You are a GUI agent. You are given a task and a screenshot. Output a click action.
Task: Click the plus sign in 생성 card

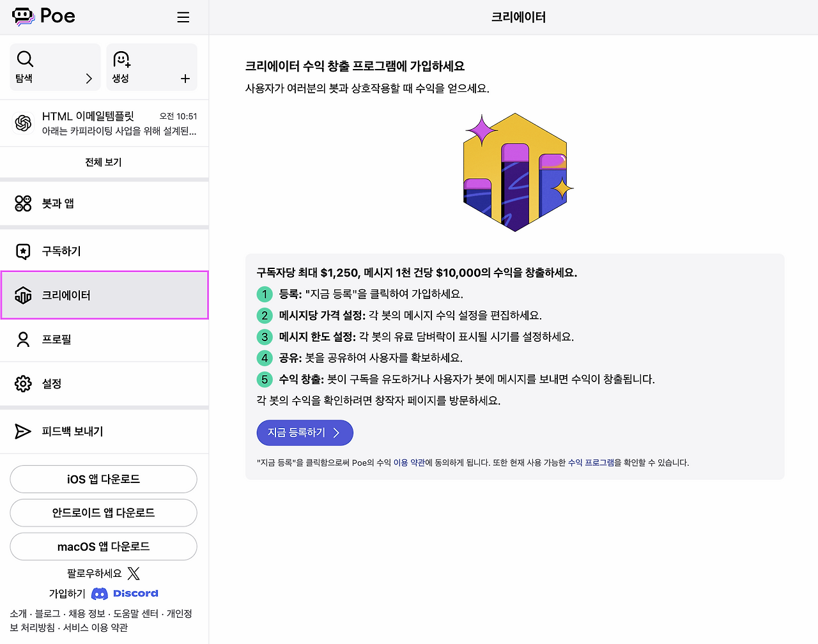coord(185,79)
